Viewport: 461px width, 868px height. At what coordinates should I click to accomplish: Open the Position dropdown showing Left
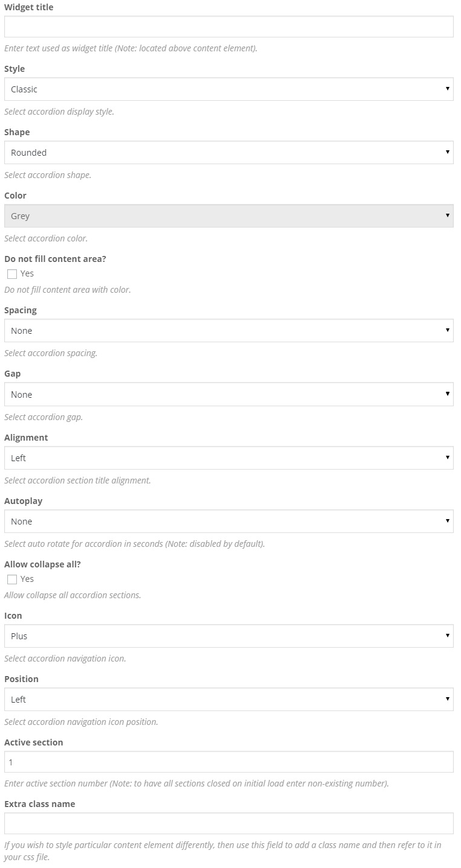228,700
